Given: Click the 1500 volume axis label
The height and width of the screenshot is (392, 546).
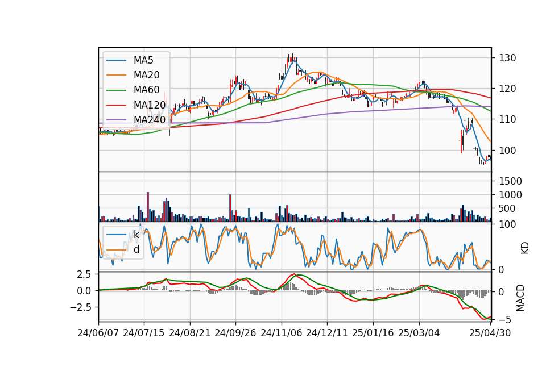Looking at the screenshot, I should [x=511, y=181].
